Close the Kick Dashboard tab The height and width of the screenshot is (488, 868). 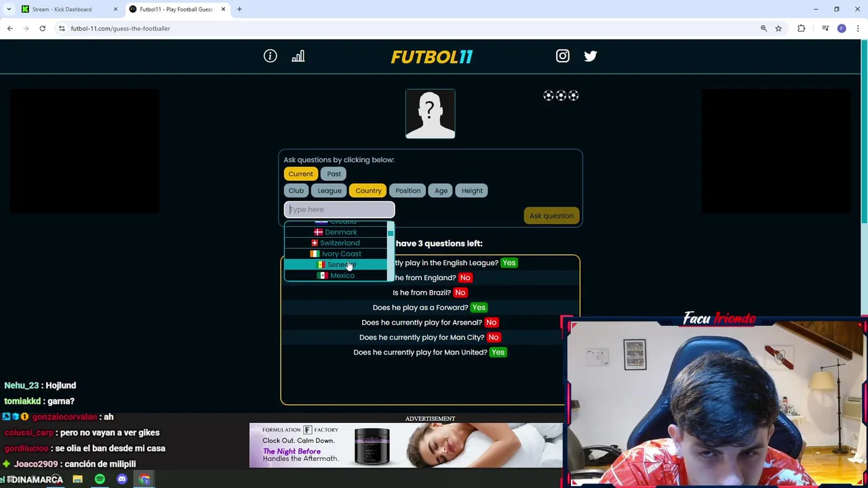(x=115, y=9)
